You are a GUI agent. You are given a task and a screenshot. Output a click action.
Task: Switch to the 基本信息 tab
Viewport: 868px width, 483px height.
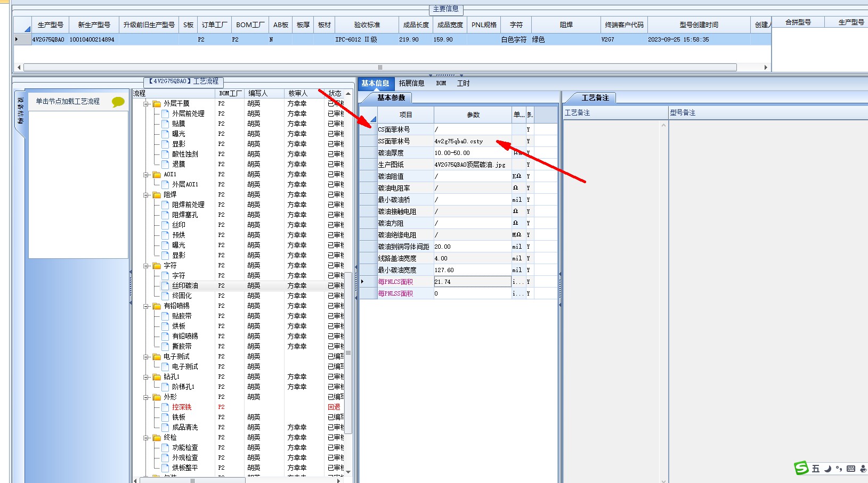376,83
